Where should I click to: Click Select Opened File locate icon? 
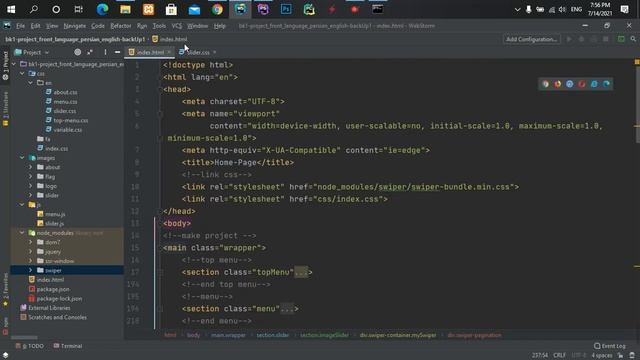[x=78, y=52]
